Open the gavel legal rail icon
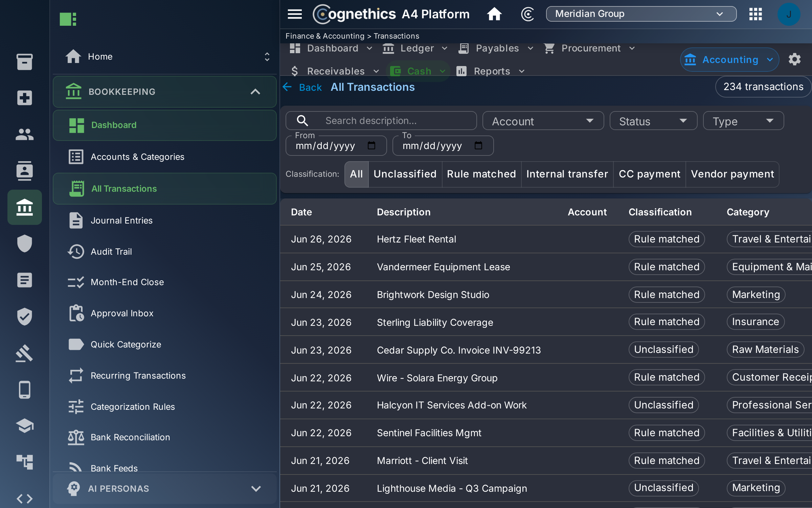Viewport: 812px width, 508px height. pos(24,353)
